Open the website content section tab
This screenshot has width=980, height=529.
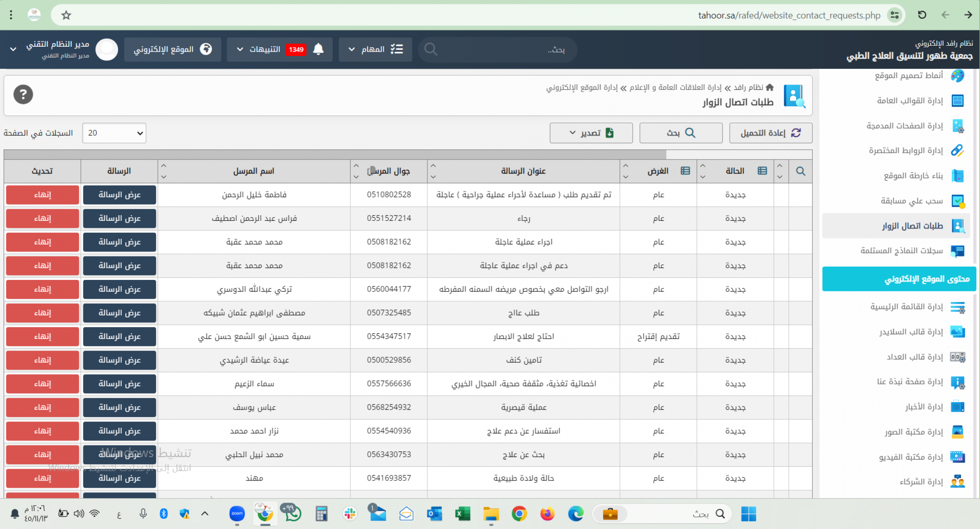[899, 279]
